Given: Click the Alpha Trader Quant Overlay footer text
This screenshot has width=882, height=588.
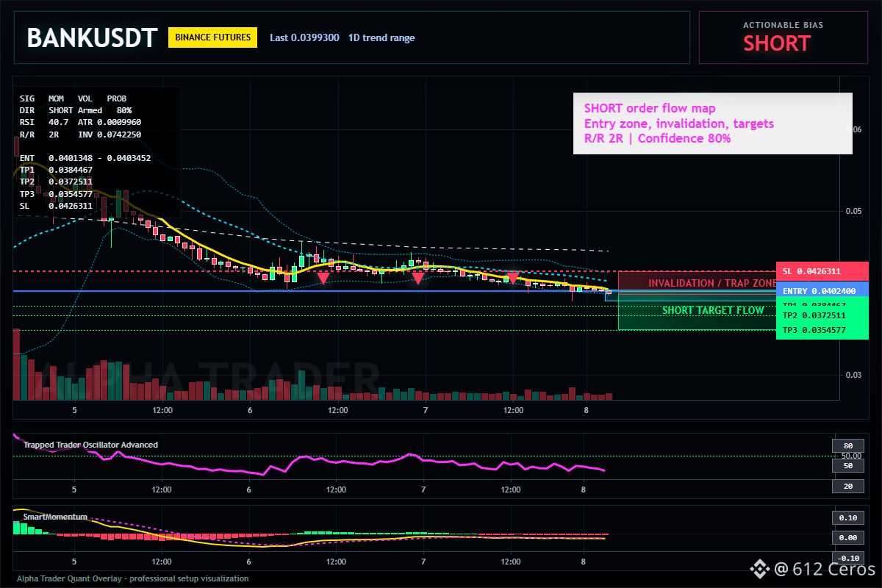Looking at the screenshot, I should click(132, 578).
